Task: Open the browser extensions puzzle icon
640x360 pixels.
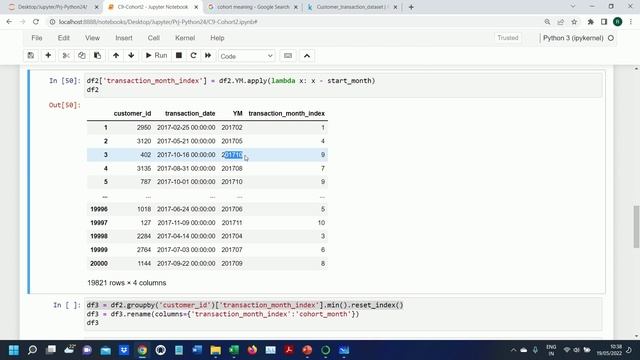Action: (591, 22)
